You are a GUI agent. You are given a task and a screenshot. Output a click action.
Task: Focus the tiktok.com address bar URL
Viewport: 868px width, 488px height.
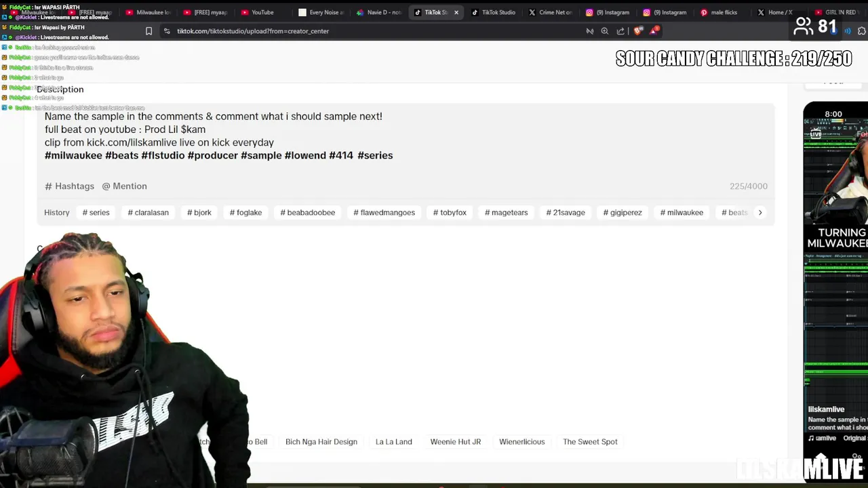[253, 31]
